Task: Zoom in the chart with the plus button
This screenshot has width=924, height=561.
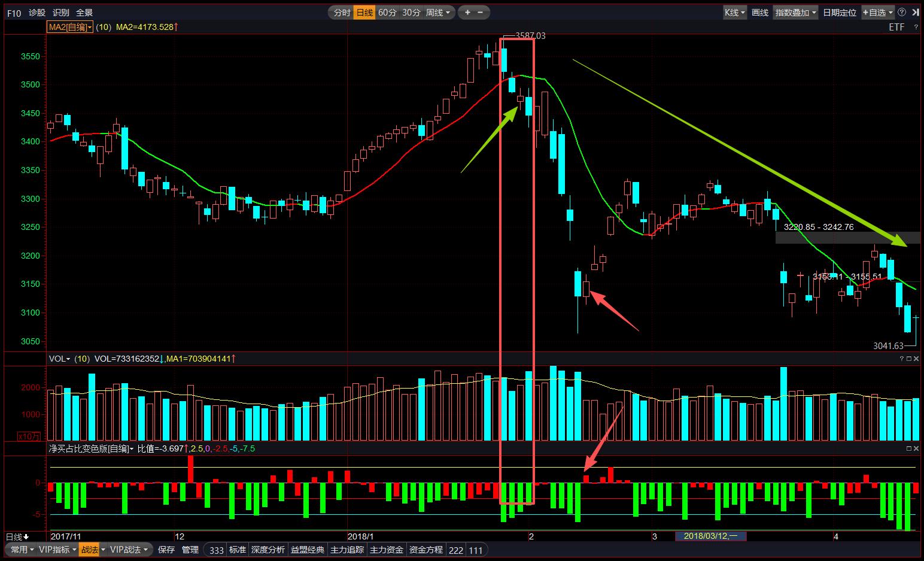Action: [467, 13]
